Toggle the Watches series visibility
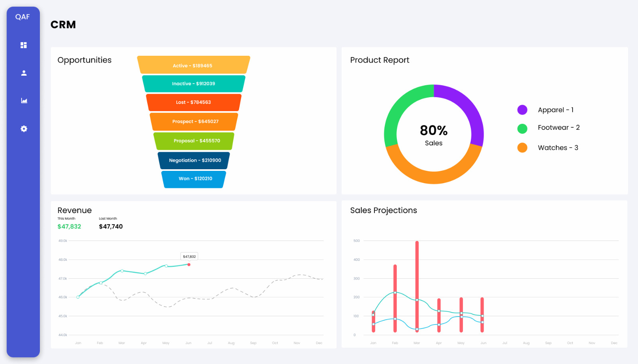 558,147
